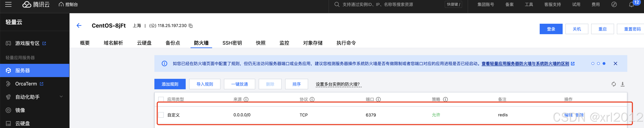This screenshot has width=644, height=128.
Task: Click the circular music-note icon in top bar
Action: [614, 5]
